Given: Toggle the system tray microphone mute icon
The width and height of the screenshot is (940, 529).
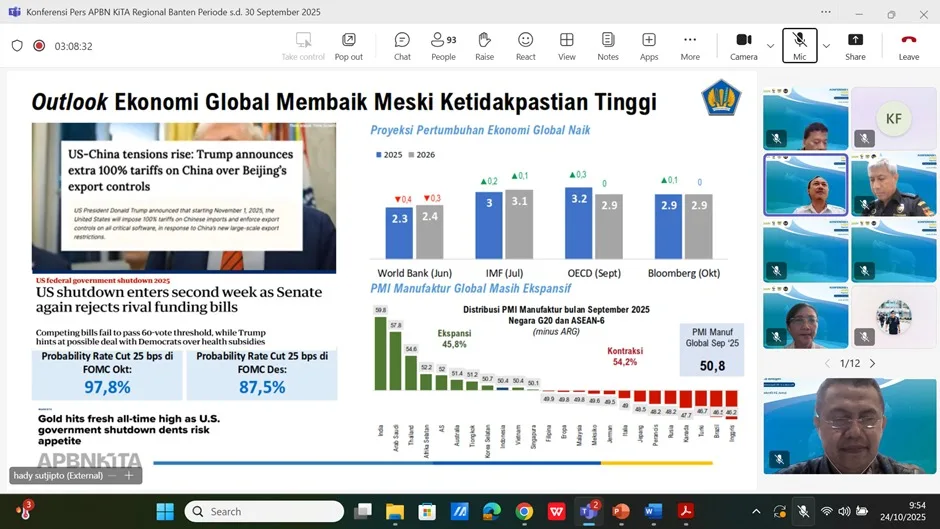Looking at the screenshot, I should pos(802,511).
